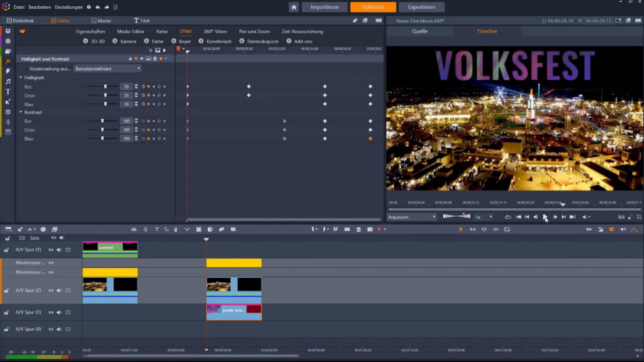Choose the Add-ons effect category
Viewport: 644px width, 362px height.
coord(299,41)
